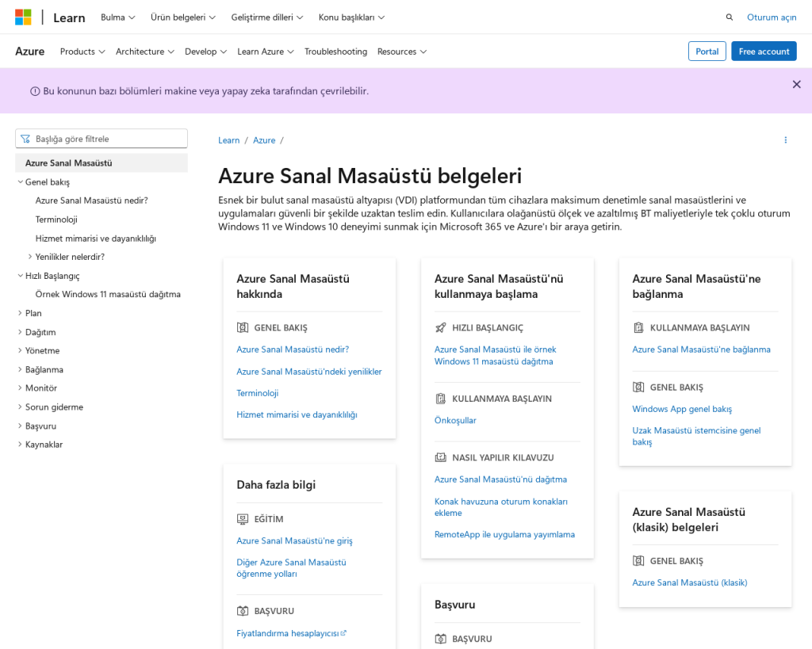Click the Learn brand link in the header
This screenshot has width=812, height=649.
[x=69, y=17]
